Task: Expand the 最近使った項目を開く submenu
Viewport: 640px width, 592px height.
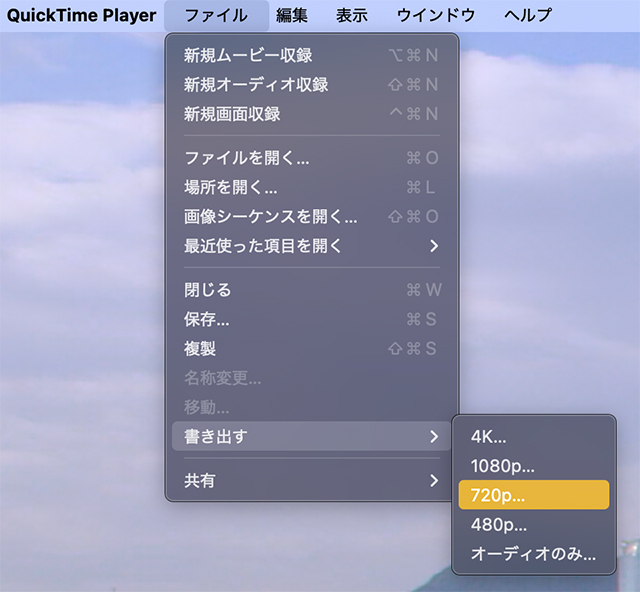Action: click(x=311, y=246)
